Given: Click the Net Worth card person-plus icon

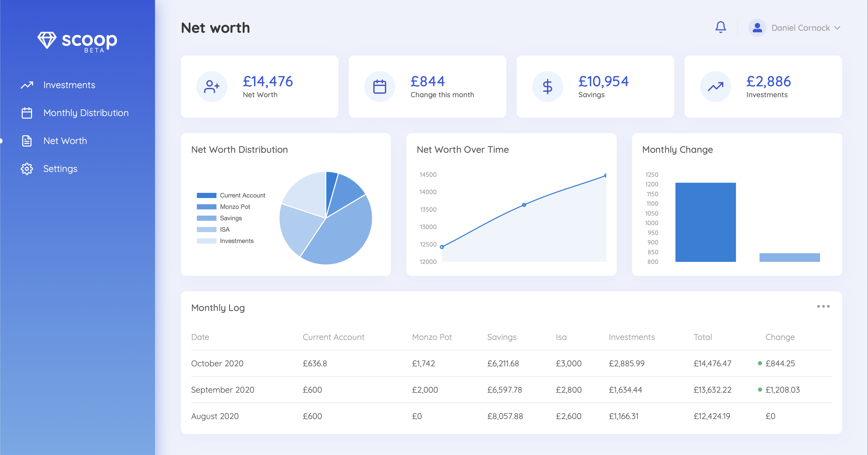Looking at the screenshot, I should click(x=212, y=87).
